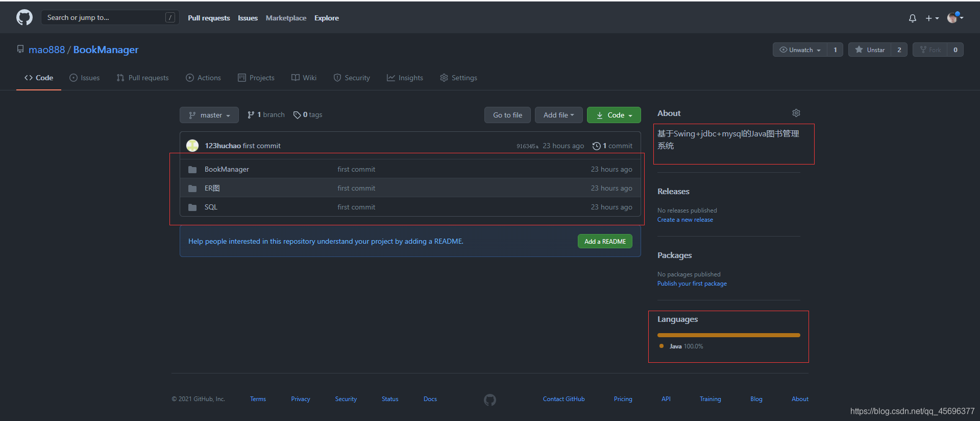980x421 pixels.
Task: Switch to the repository Settings tab
Action: coord(459,78)
